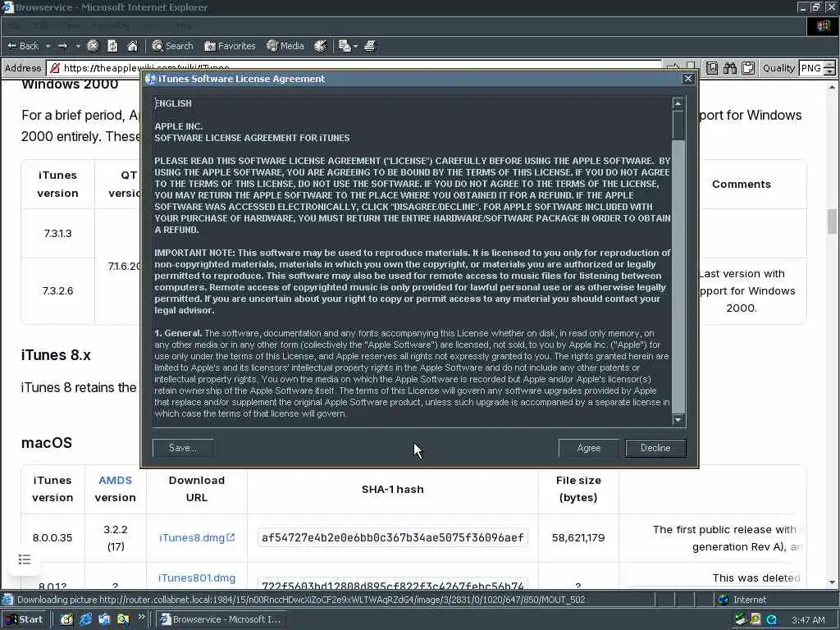Click the external link icon after iTunes8.dmg

(x=231, y=536)
